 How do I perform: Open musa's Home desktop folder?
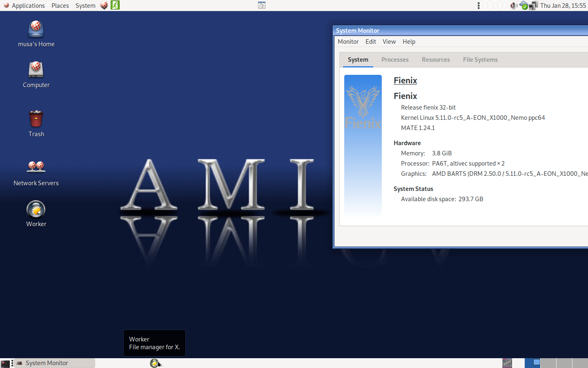[x=36, y=30]
